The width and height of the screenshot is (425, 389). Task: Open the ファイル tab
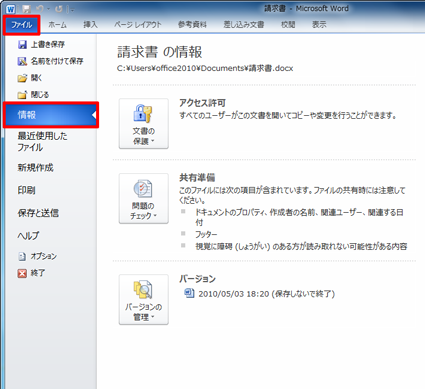[x=22, y=25]
